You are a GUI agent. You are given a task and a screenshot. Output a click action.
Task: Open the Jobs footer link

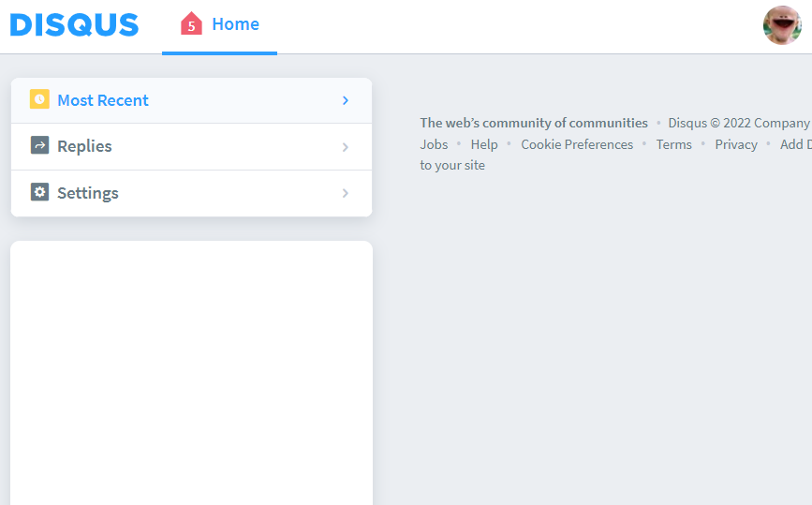(434, 144)
